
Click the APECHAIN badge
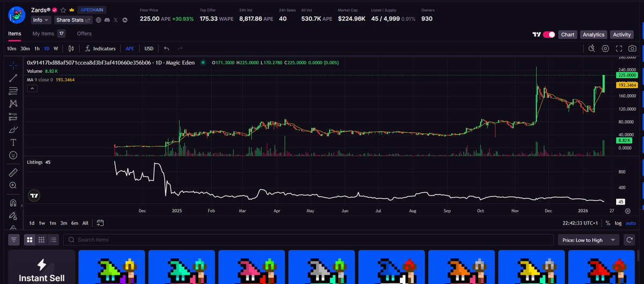coord(91,10)
